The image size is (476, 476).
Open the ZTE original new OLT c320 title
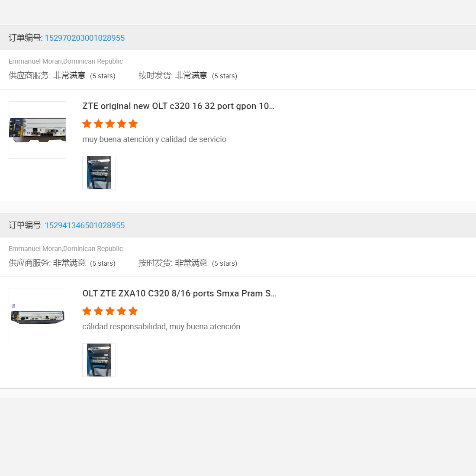[178, 106]
